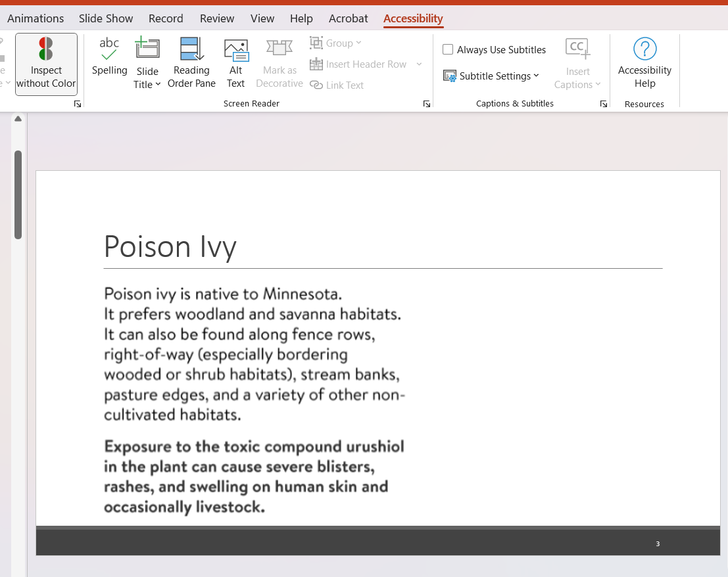Image resolution: width=728 pixels, height=577 pixels.
Task: Open Accessibility Help
Action: point(644,63)
